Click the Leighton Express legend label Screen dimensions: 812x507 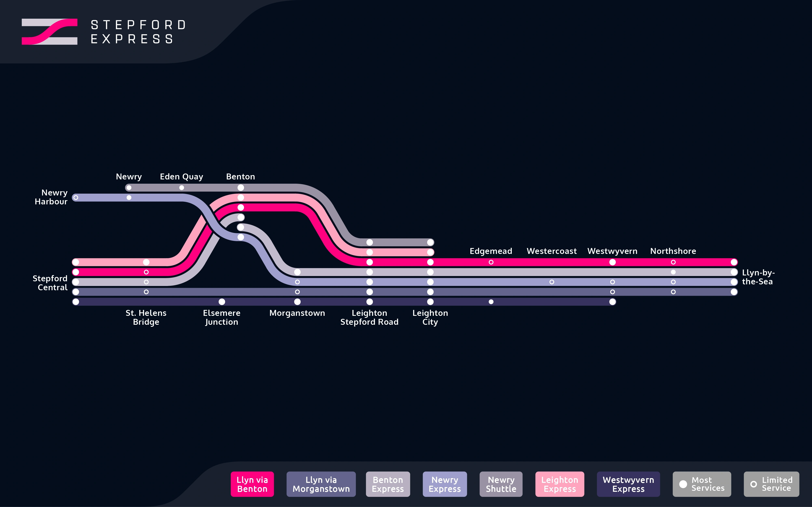pyautogui.click(x=559, y=484)
